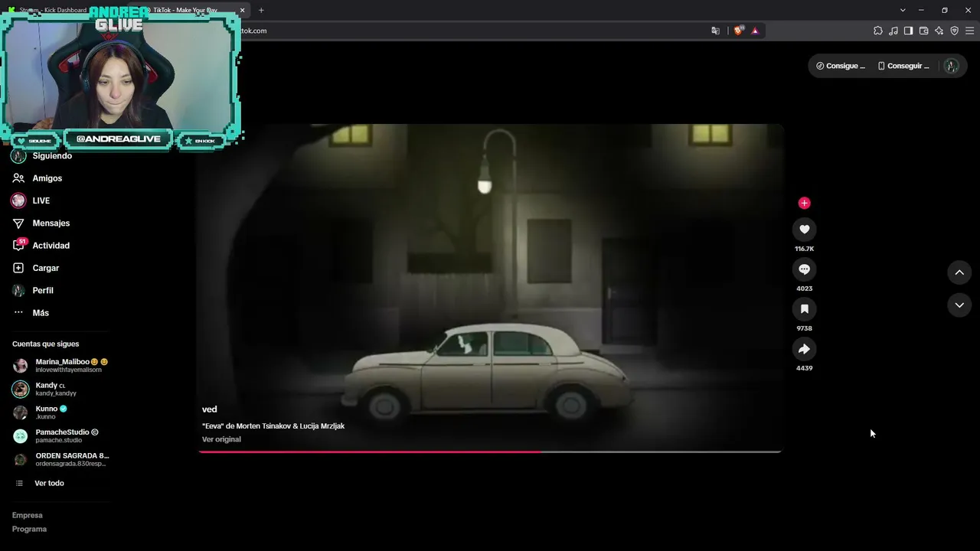The image size is (980, 551).
Task: Toggle the browser sidebar panel icon
Action: pos(908,31)
